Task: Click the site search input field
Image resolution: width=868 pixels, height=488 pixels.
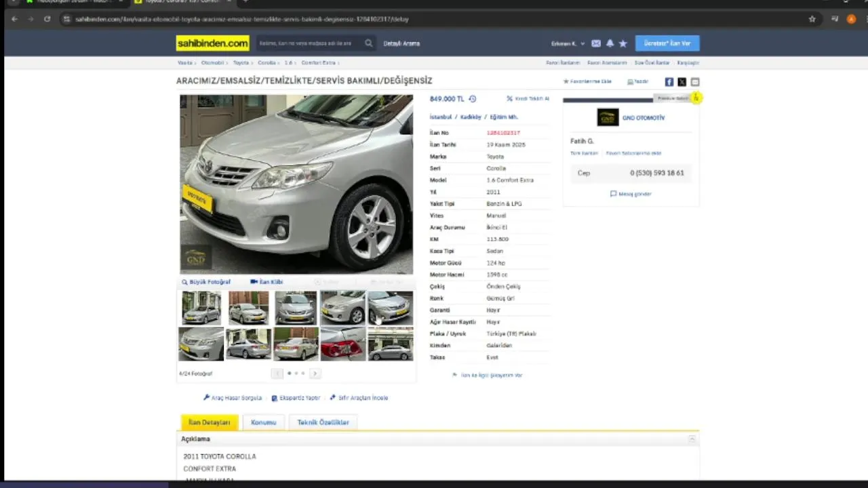Action: coord(309,43)
